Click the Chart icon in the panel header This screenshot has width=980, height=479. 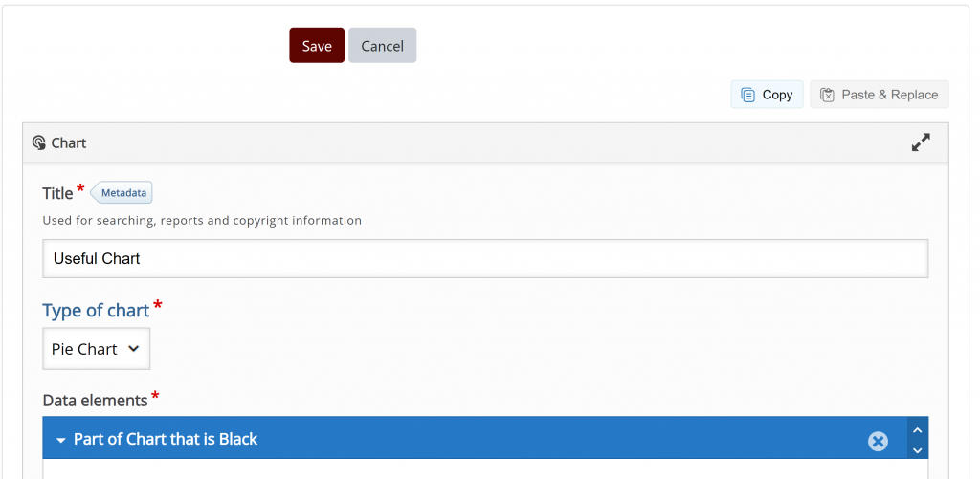point(38,143)
